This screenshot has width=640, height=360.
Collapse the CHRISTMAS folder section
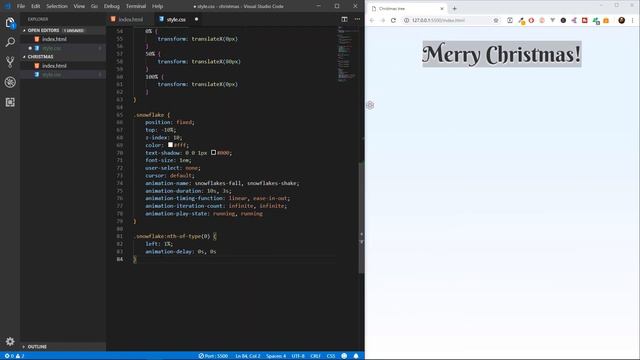pos(63,57)
